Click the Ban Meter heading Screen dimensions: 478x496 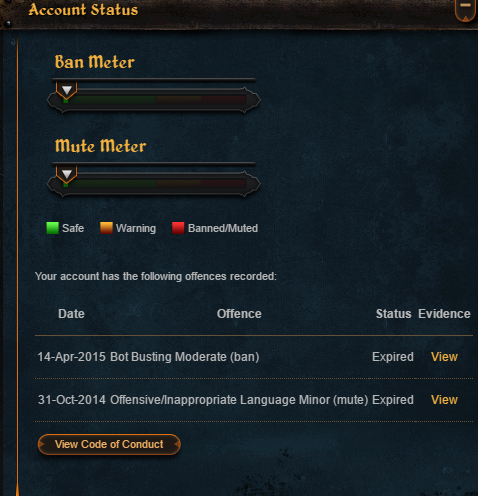tap(95, 62)
